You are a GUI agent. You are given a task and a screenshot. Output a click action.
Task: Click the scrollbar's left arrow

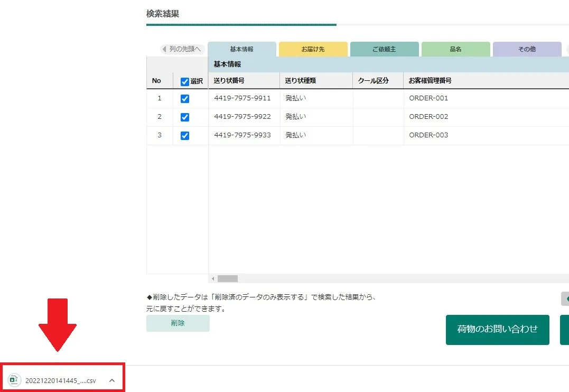pos(213,278)
